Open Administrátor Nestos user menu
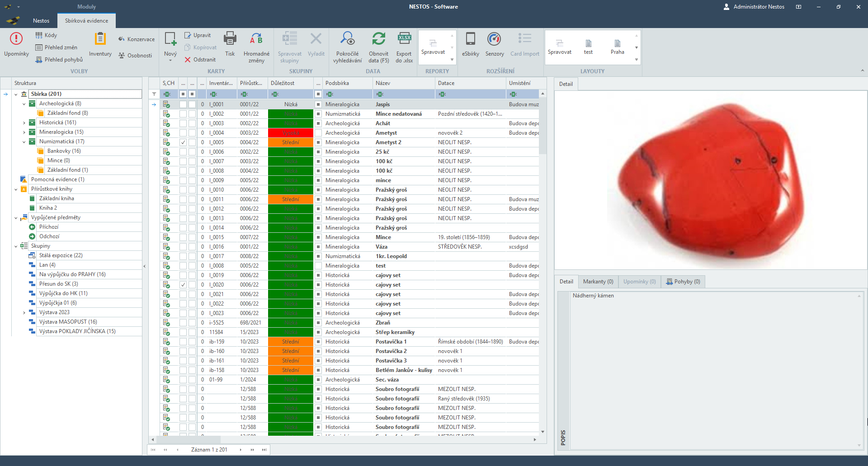The image size is (868, 466). pyautogui.click(x=754, y=7)
